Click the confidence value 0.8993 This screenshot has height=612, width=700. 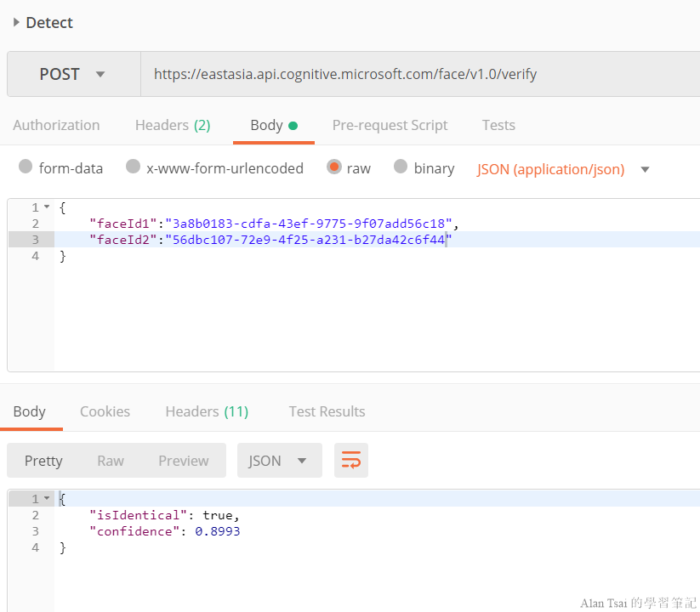218,531
